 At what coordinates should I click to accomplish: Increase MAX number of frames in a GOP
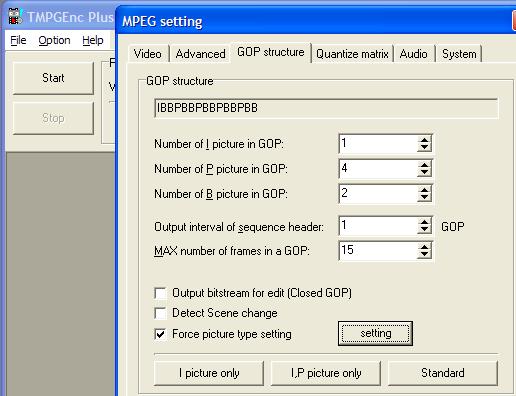pos(424,247)
